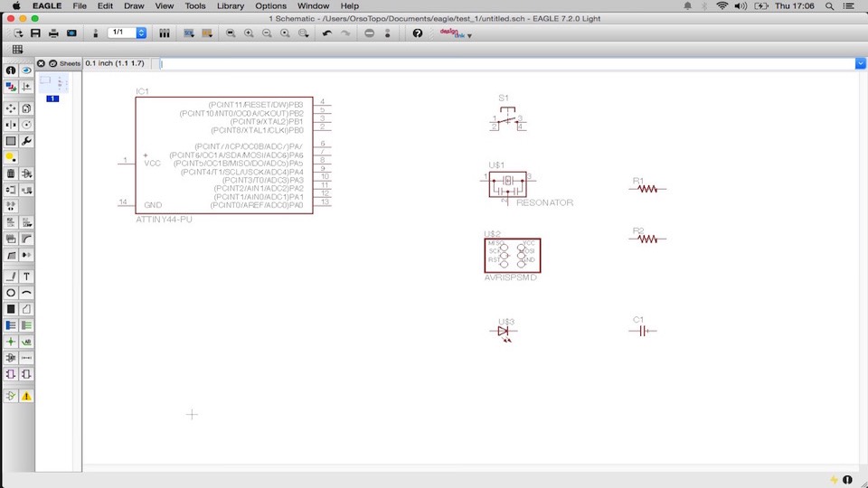Open the Grid settings icon
The width and height of the screenshot is (868, 488).
[x=18, y=50]
